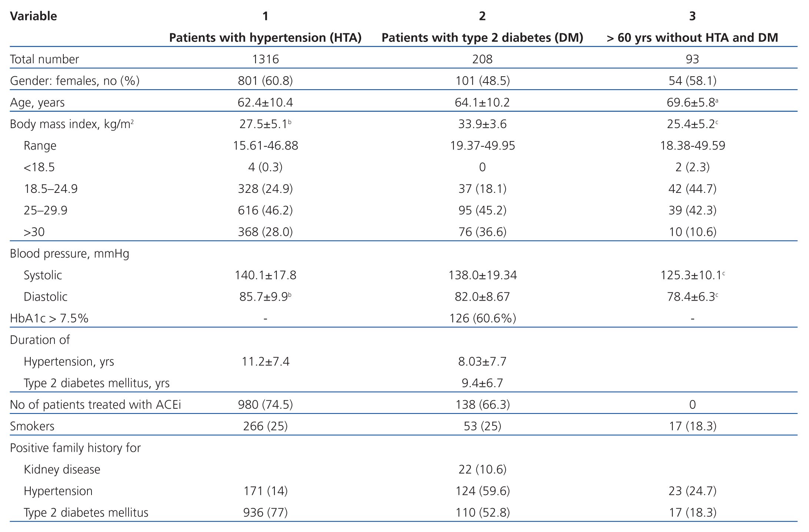Image resolution: width=809 pixels, height=532 pixels.
Task: Select the HbA1c value 126 (60.6%)
Action: click(482, 318)
